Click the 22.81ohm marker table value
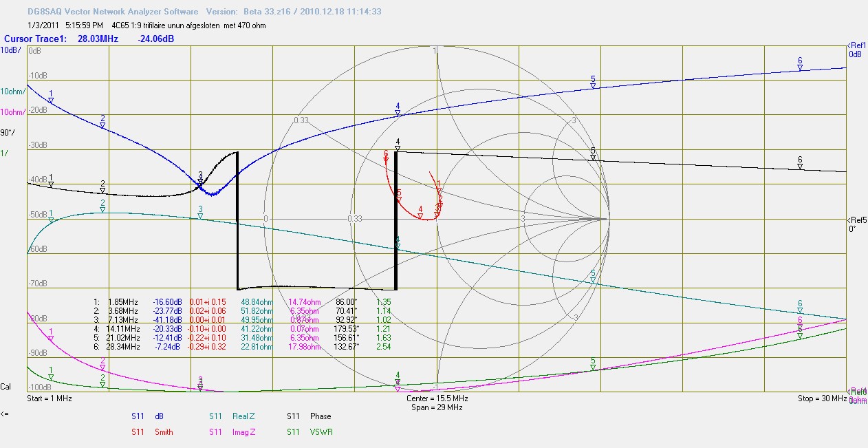The width and height of the screenshot is (868, 448). (x=257, y=347)
